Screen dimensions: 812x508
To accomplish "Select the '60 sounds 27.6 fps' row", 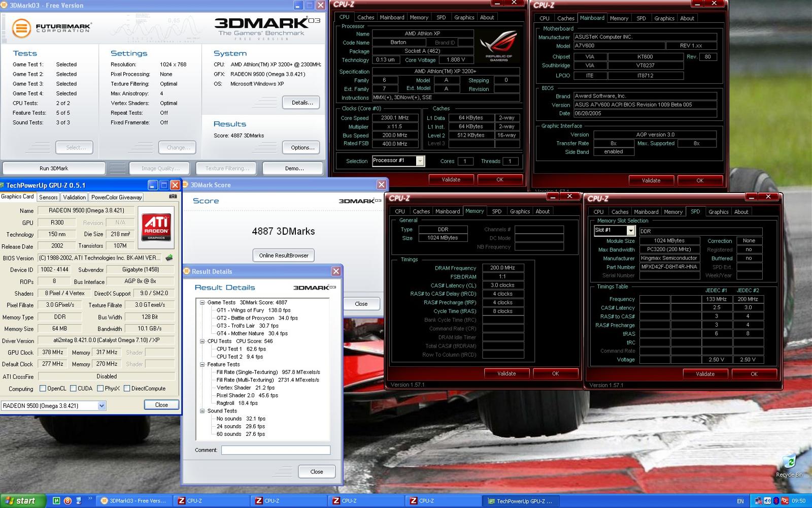I will point(241,434).
